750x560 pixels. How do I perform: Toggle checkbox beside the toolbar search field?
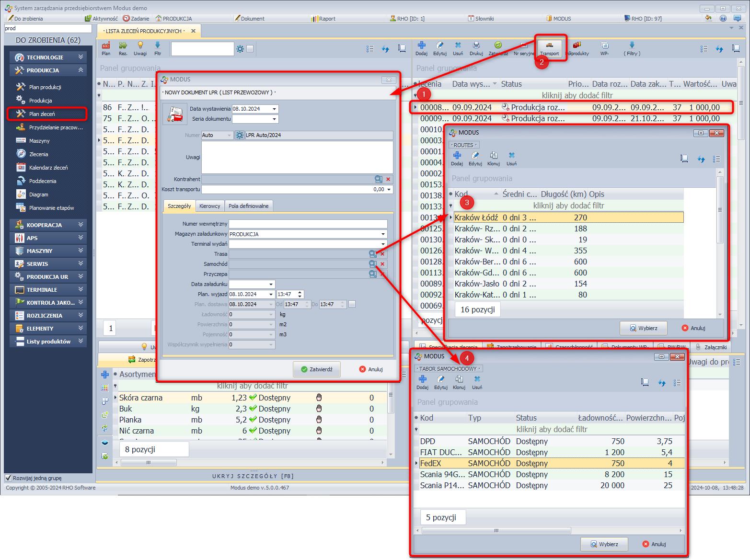[250, 49]
